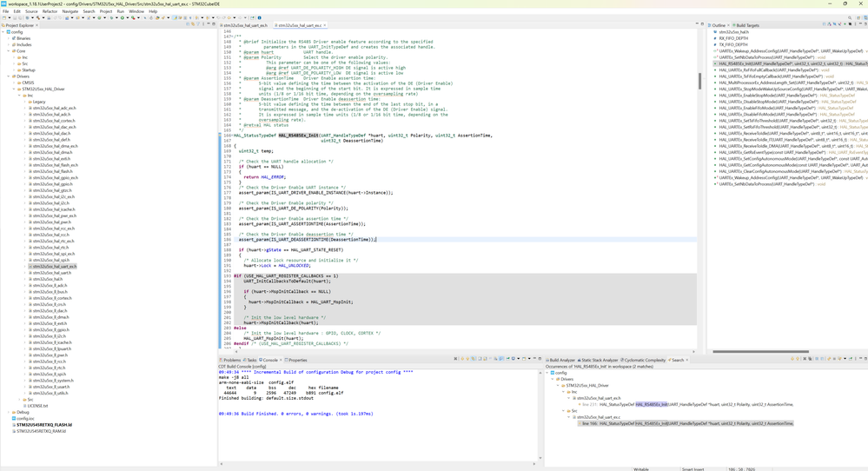This screenshot has width=868, height=471.
Task: Open the Refactor menu
Action: 50,11
